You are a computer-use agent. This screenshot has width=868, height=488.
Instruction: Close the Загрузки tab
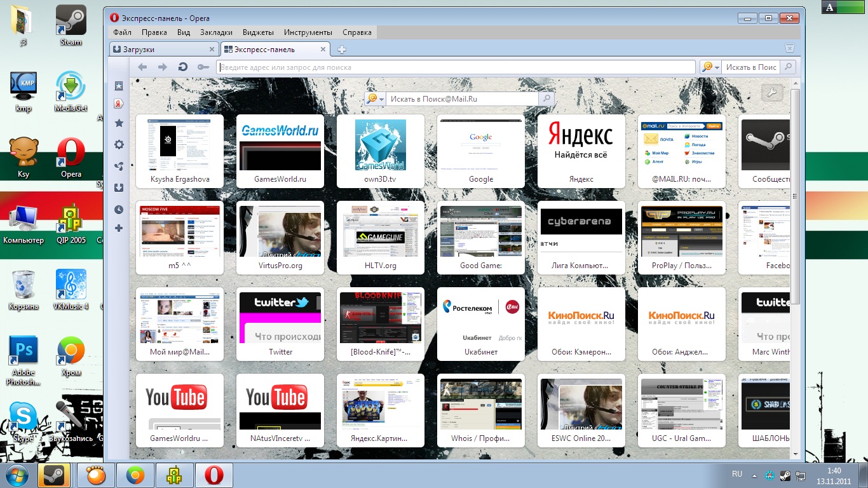(x=212, y=49)
